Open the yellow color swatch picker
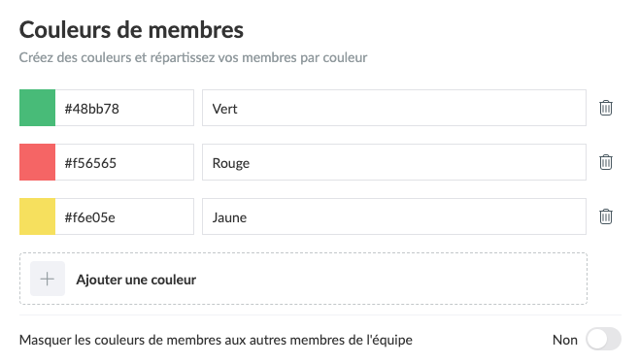Image resolution: width=639 pixels, height=364 pixels. coord(37,216)
